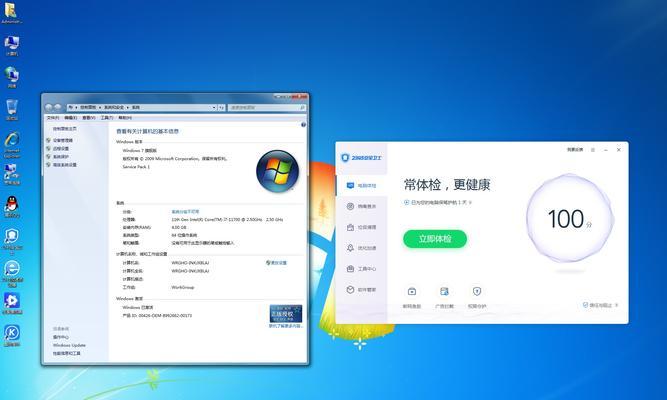667x400 pixels.
Task: Expand the protection days arrow under the headline
Action: [470, 203]
